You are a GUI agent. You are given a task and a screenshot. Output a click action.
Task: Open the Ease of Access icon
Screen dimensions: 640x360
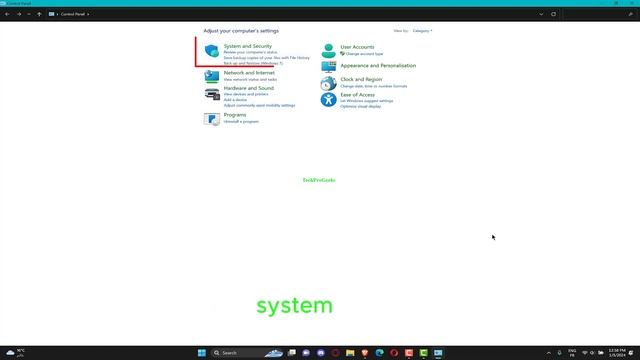[329, 100]
